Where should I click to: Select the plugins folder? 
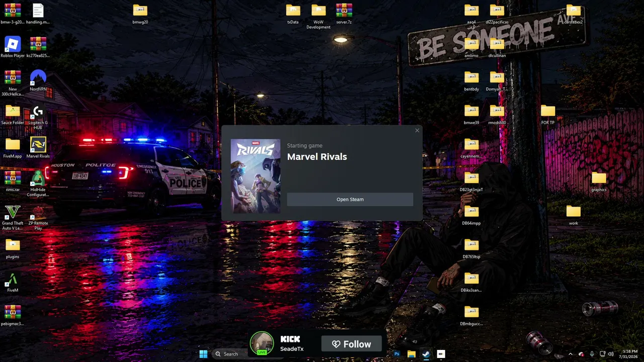click(x=13, y=248)
